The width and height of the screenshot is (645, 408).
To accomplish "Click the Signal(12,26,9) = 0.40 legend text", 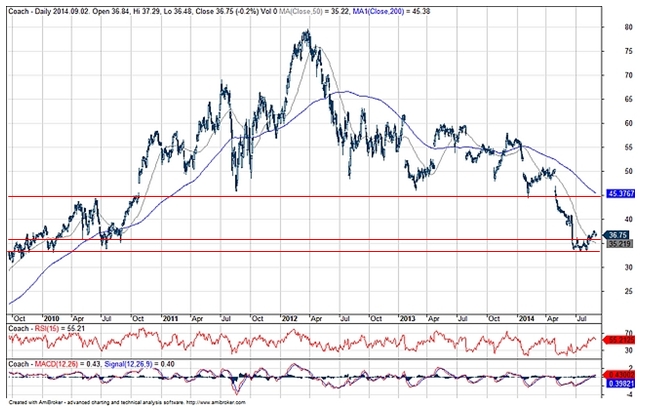I will pos(139,364).
